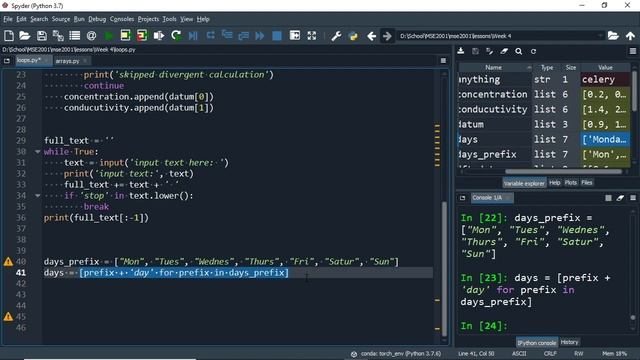This screenshot has width=640, height=360.
Task: Open the Run menu
Action: click(79, 19)
